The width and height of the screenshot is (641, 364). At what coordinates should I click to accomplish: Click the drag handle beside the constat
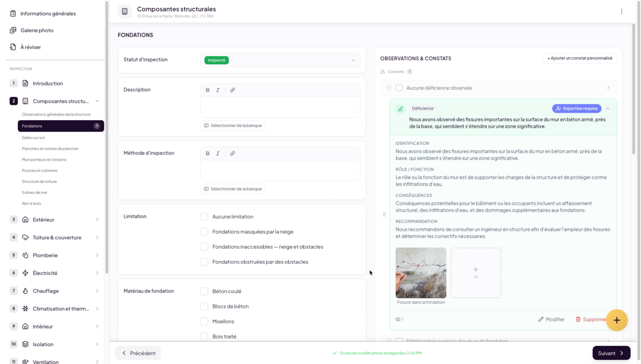click(384, 214)
